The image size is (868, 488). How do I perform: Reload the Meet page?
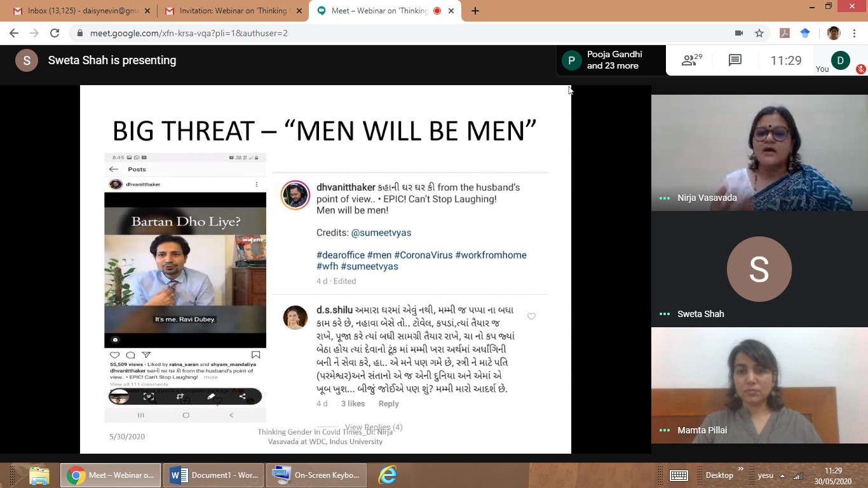[x=55, y=33]
